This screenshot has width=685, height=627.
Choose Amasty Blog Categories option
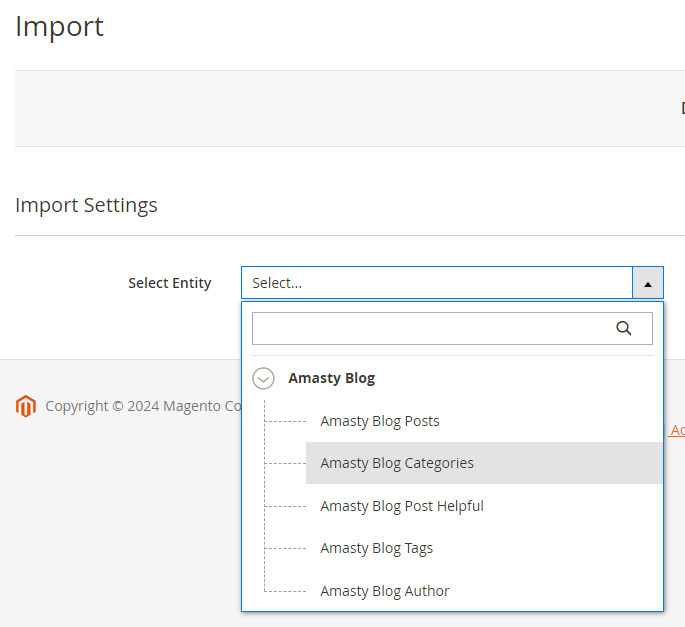484,463
